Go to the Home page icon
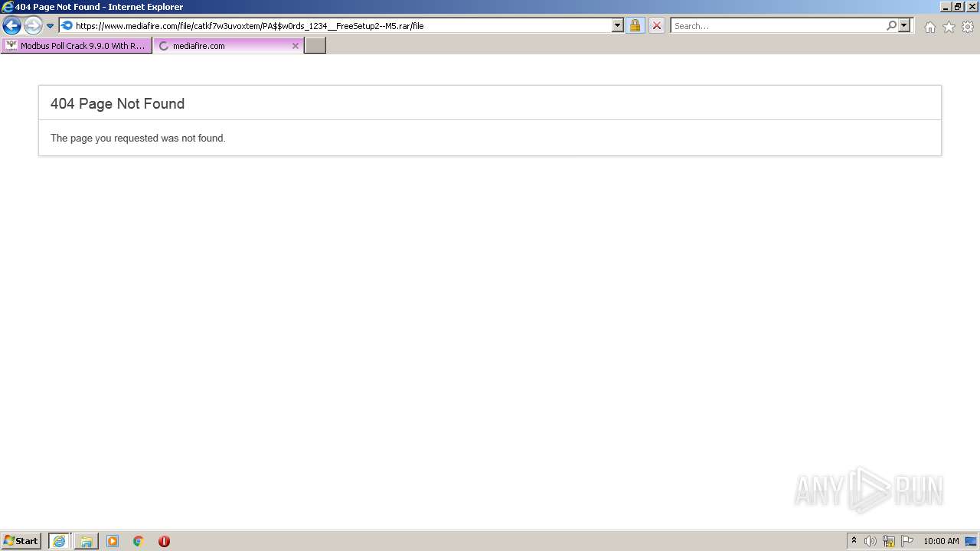This screenshot has height=551, width=980. pyautogui.click(x=929, y=27)
